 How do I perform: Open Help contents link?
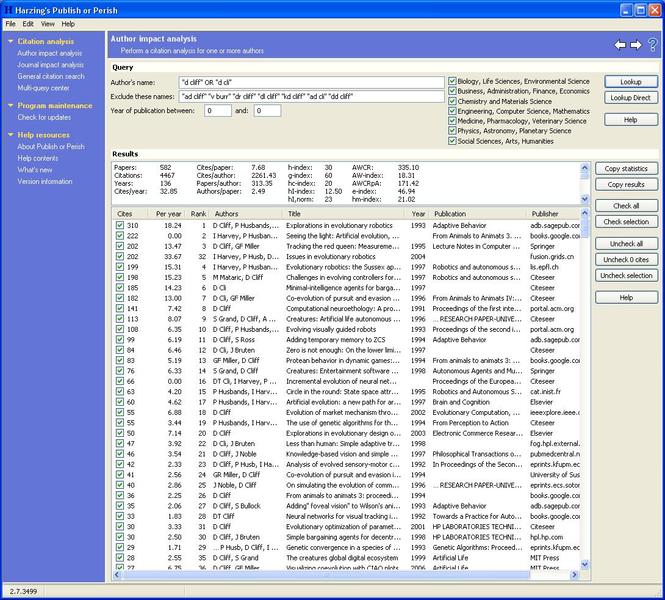point(38,158)
